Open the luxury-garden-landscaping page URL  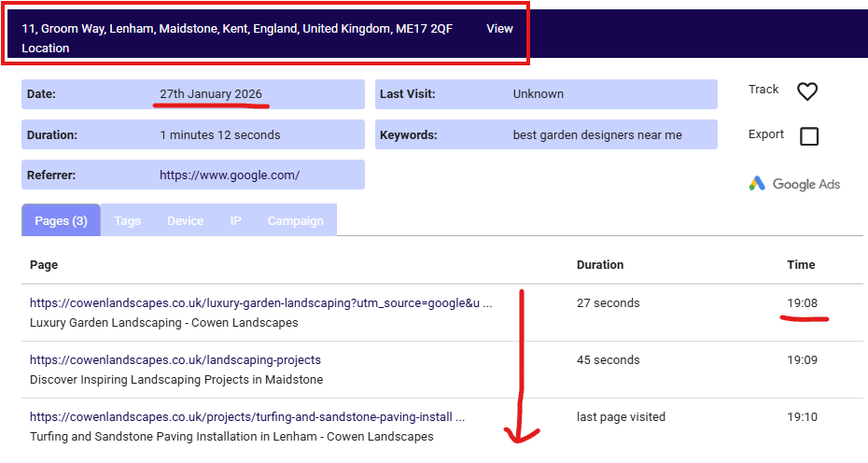[260, 303]
